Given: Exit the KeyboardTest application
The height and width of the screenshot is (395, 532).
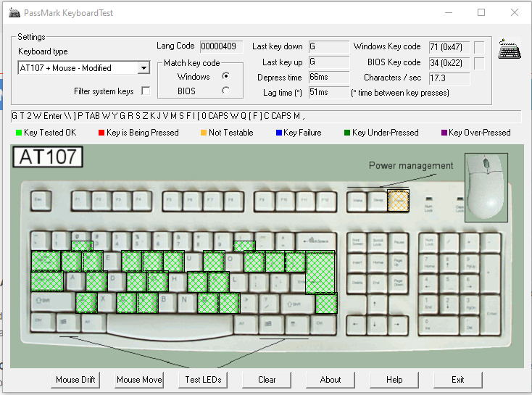Looking at the screenshot, I should [x=457, y=380].
